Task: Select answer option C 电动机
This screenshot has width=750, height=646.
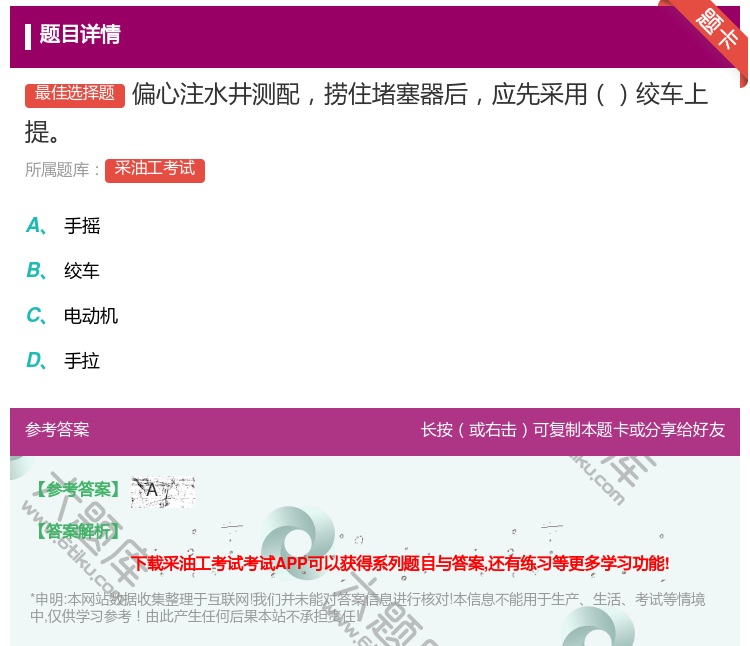Action: pyautogui.click(x=72, y=316)
